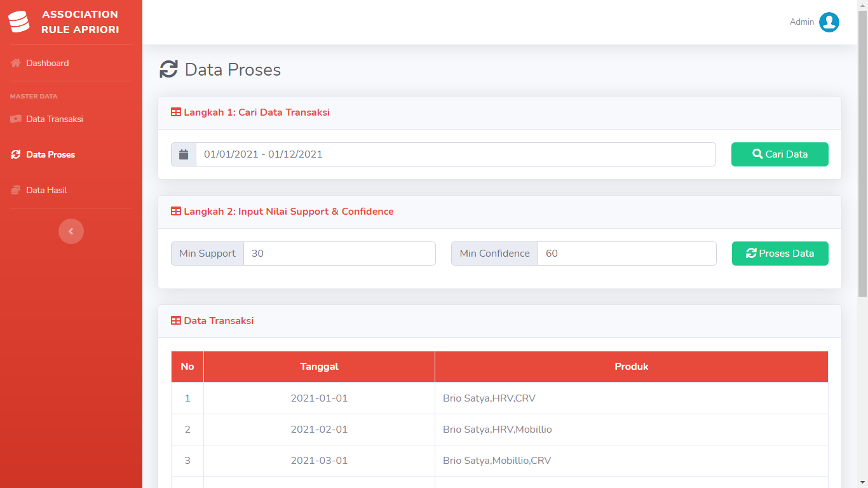This screenshot has width=868, height=488.
Task: Select Data Proses in sidebar
Action: [x=71, y=154]
